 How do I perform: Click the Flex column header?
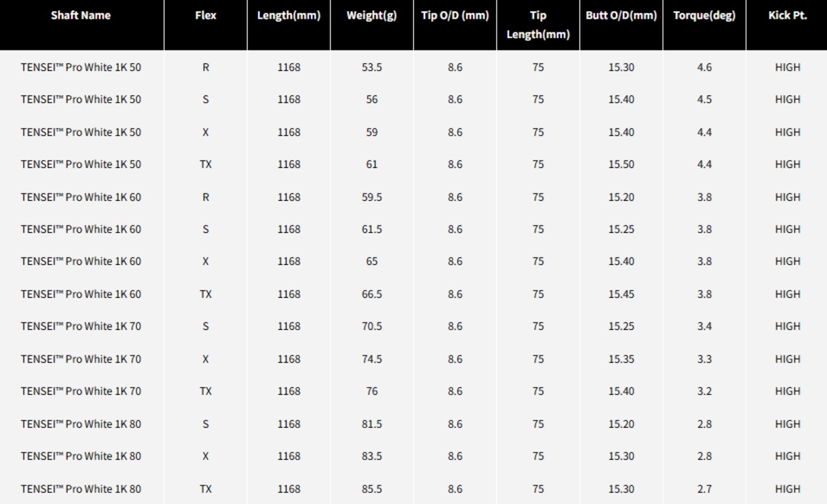205,16
